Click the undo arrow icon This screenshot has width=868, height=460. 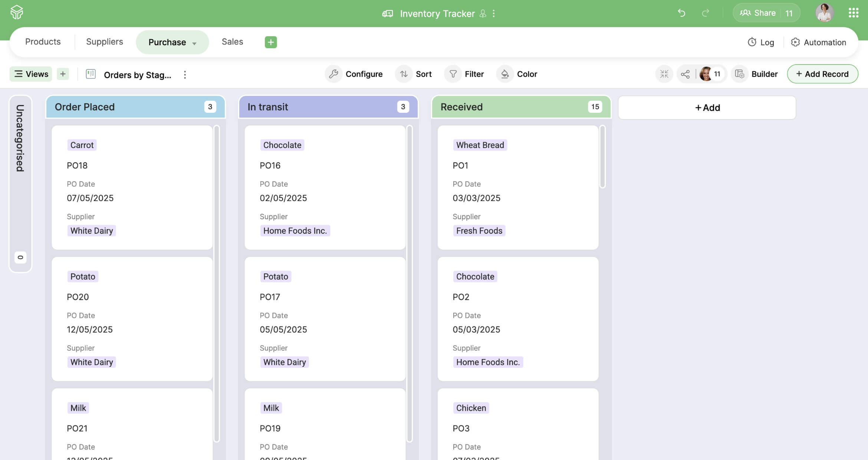tap(681, 13)
